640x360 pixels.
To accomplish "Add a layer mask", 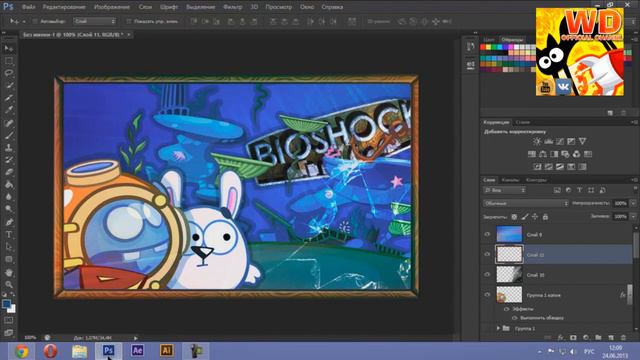I will [x=573, y=338].
